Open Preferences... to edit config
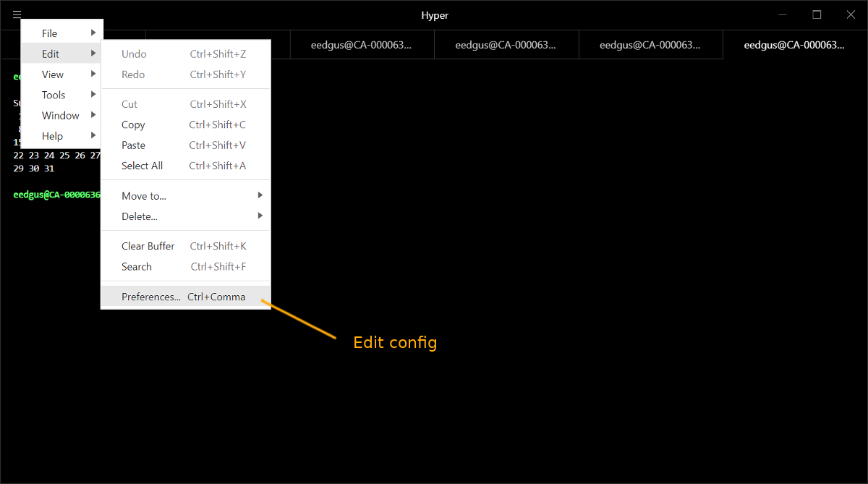The width and height of the screenshot is (868, 484). click(185, 297)
